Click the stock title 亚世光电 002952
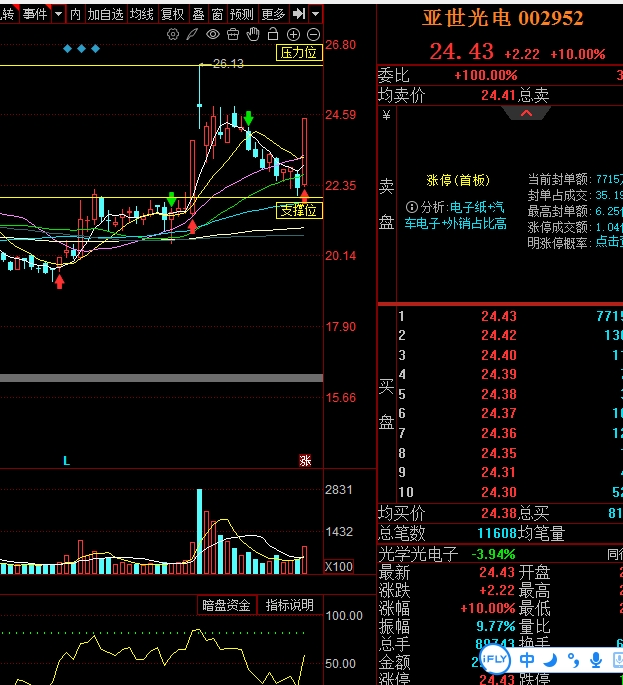Viewport: 623px width, 685px height. coord(502,18)
